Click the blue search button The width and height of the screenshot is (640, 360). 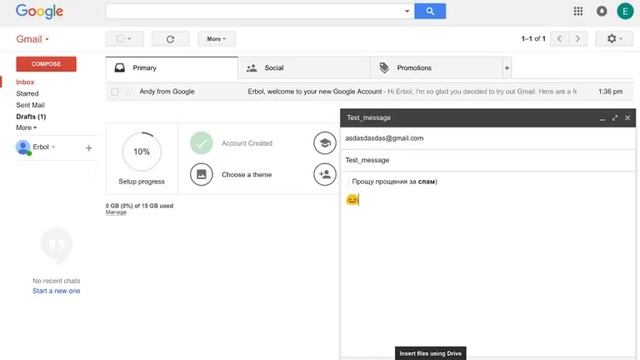pyautogui.click(x=430, y=11)
